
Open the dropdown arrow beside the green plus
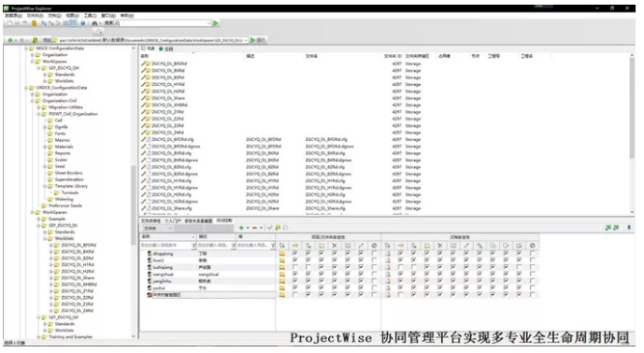pyautogui.click(x=248, y=228)
